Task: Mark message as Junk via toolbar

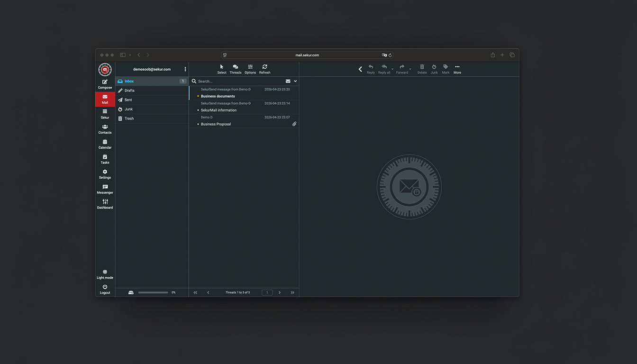Action: (x=434, y=69)
